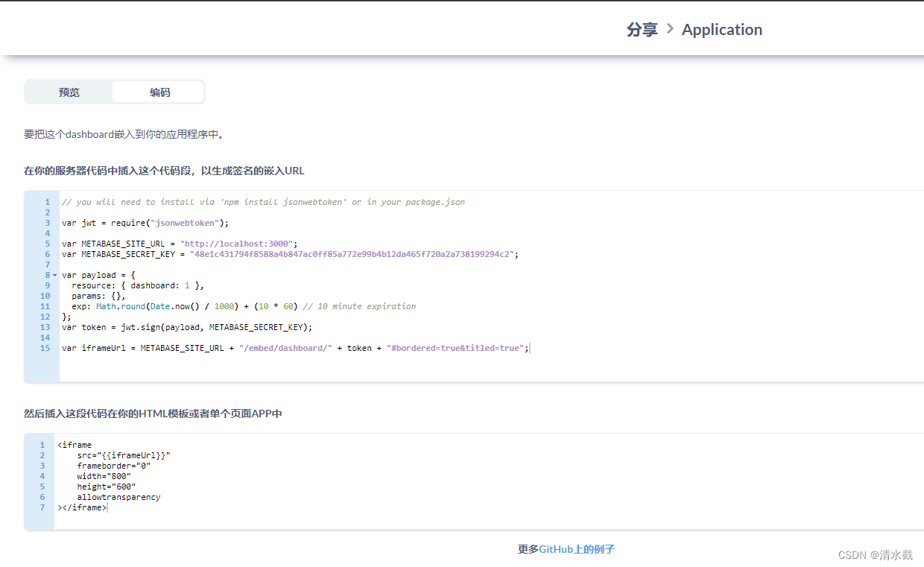
Task: Click the frameborder attribute line
Action: [x=114, y=466]
